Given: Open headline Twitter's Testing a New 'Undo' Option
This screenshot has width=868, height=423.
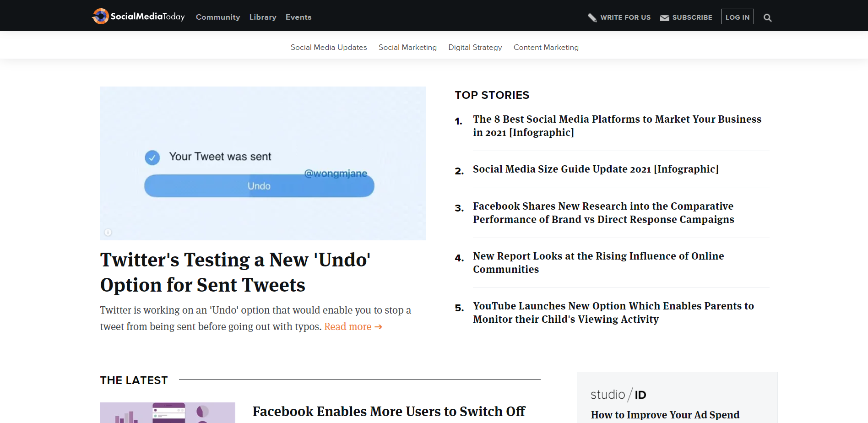Looking at the screenshot, I should (235, 272).
